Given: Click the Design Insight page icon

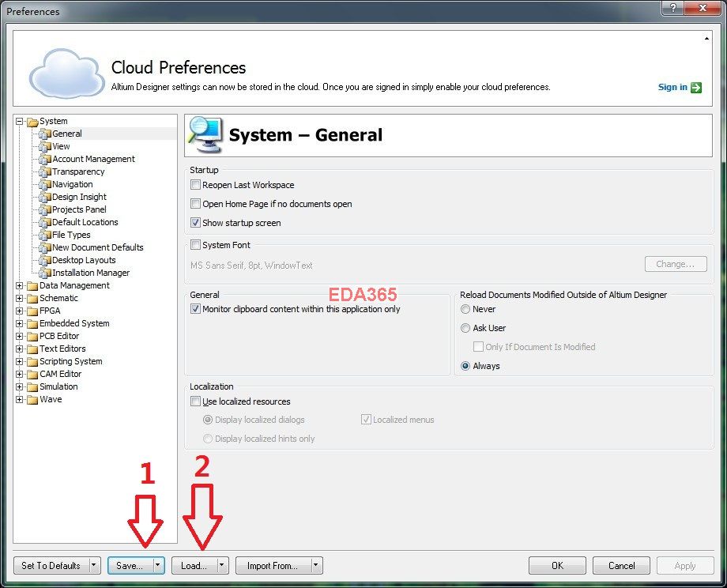Looking at the screenshot, I should (45, 197).
